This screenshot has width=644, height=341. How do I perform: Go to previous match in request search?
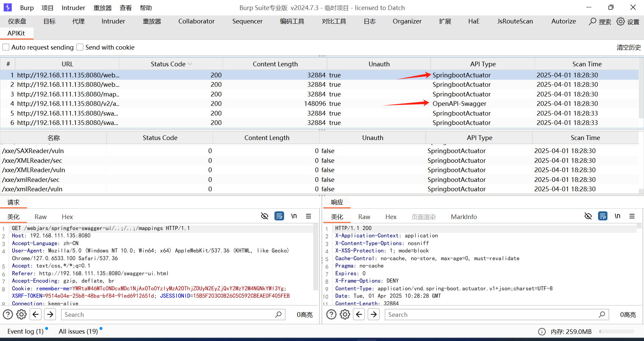[x=36, y=314]
